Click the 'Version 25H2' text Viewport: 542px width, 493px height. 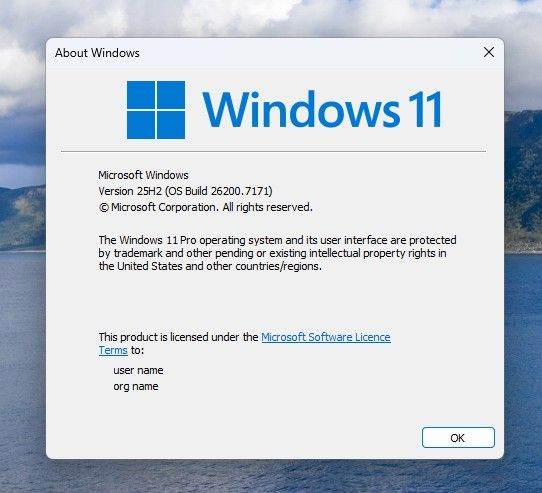coord(130,191)
